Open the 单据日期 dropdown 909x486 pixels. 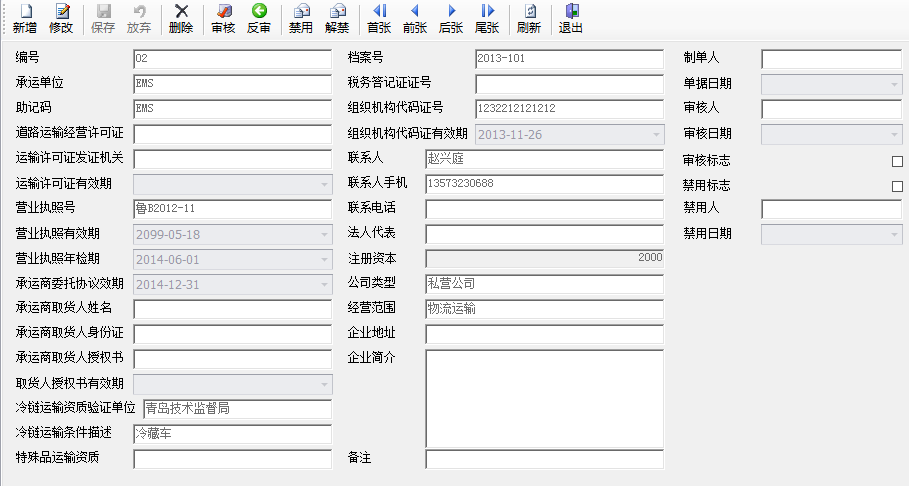coord(895,85)
